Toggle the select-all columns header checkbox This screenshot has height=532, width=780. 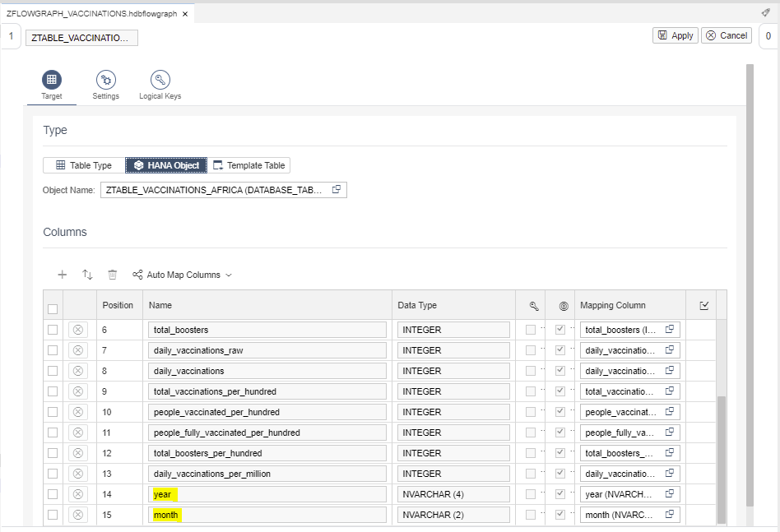[53, 309]
